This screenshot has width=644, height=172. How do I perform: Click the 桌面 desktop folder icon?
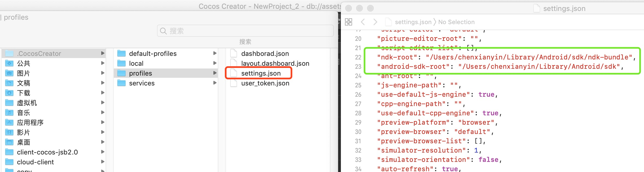click(x=10, y=142)
